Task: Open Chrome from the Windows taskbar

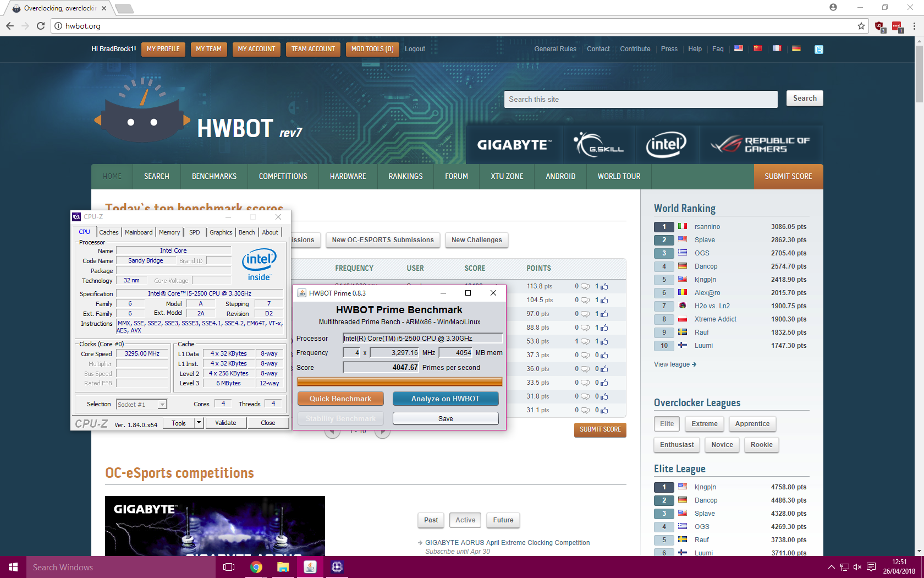Action: coord(256,567)
